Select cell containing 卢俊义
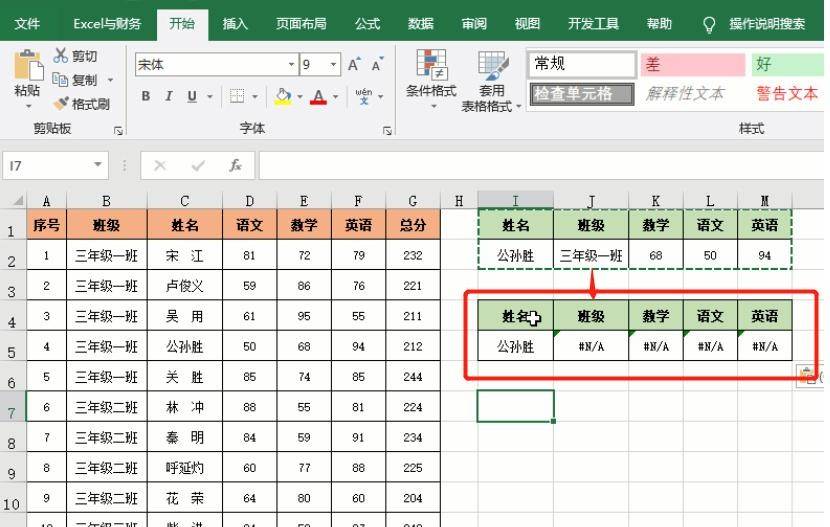 click(x=185, y=286)
